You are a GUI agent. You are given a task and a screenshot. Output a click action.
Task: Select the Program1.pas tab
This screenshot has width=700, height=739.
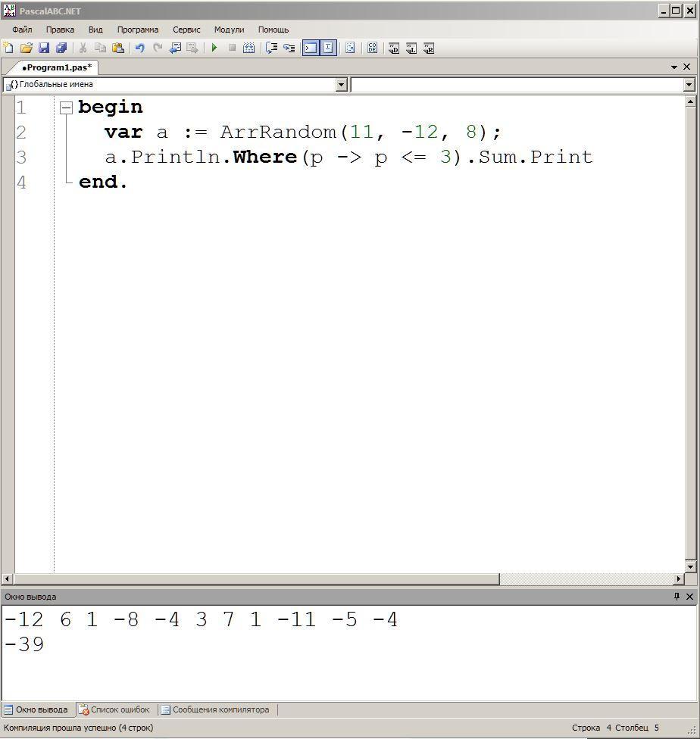tap(57, 67)
